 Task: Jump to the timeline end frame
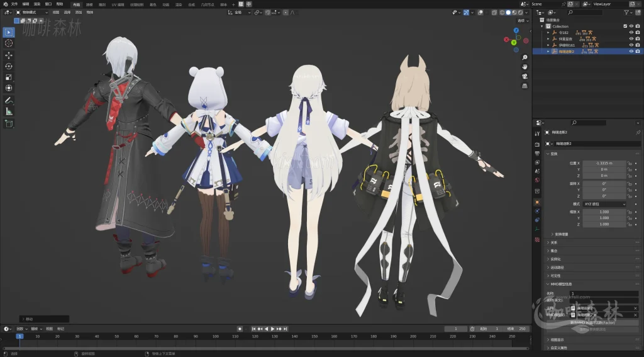(x=285, y=329)
